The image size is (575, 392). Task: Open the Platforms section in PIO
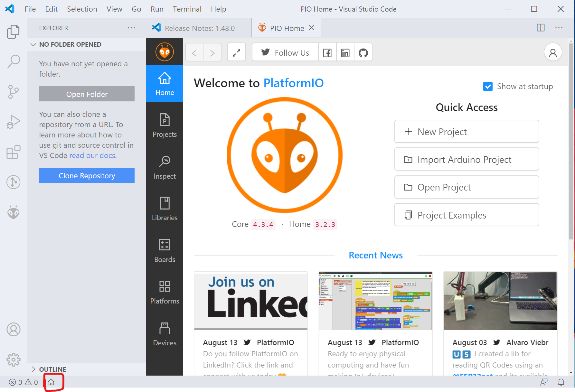[165, 292]
